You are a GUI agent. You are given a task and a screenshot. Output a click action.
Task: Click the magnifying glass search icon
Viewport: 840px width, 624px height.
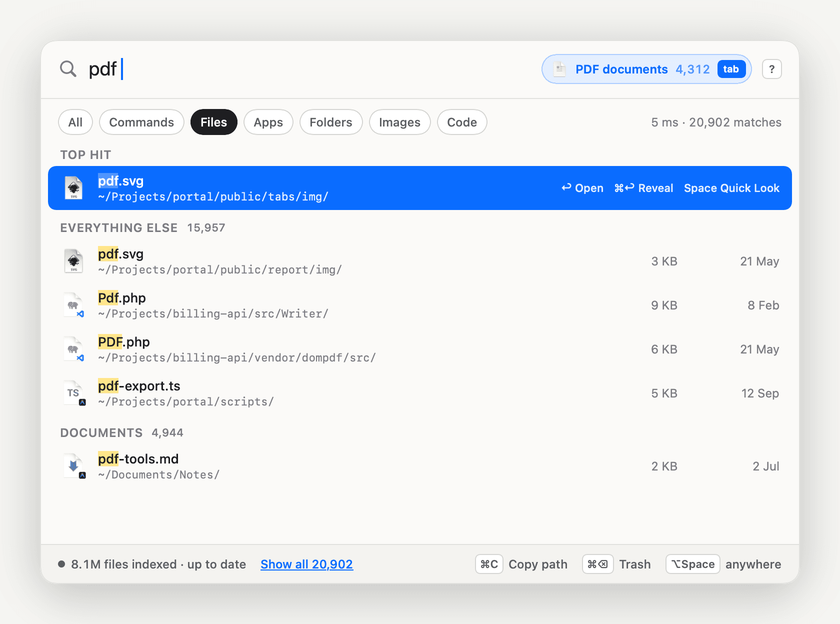[x=68, y=69]
